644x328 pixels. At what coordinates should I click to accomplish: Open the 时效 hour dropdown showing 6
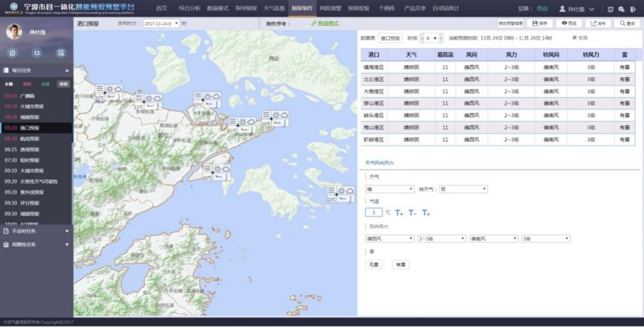click(432, 39)
